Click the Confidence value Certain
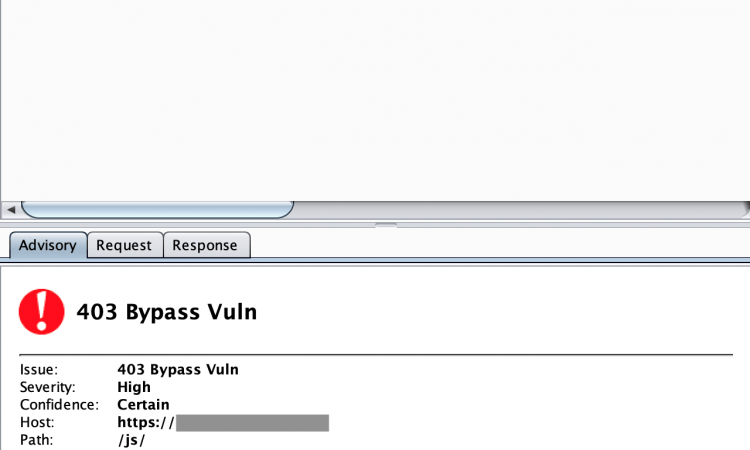The height and width of the screenshot is (450, 750). coord(143,405)
